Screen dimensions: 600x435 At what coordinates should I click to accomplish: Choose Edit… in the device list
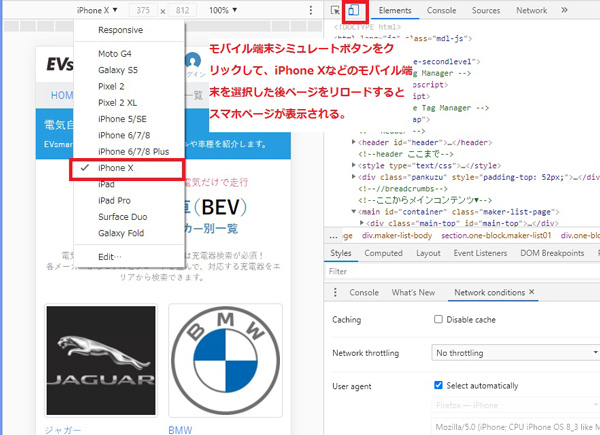coord(129,257)
